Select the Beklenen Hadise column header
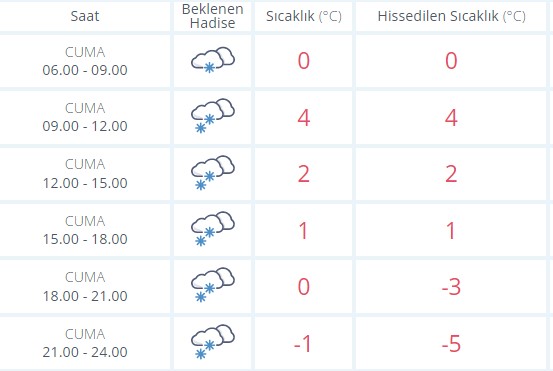Screen dimensions: 553x371 point(212,16)
